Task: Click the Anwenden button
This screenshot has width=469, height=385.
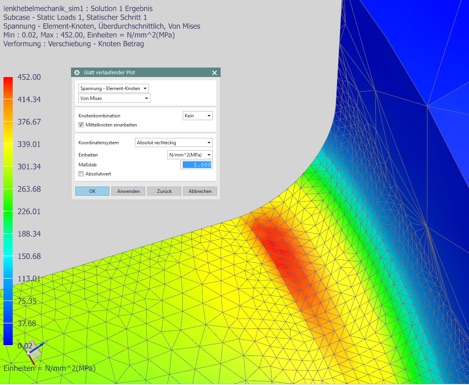Action: click(x=128, y=191)
